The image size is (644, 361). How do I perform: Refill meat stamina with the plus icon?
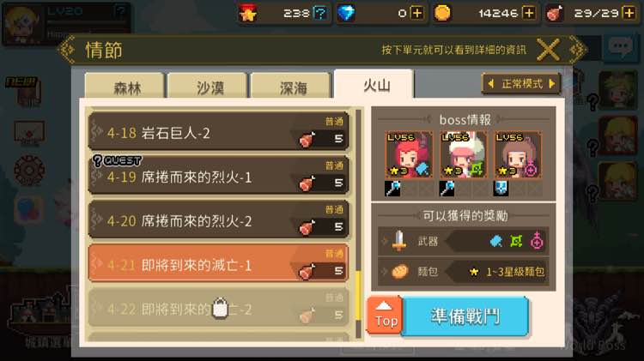pyautogui.click(x=629, y=13)
